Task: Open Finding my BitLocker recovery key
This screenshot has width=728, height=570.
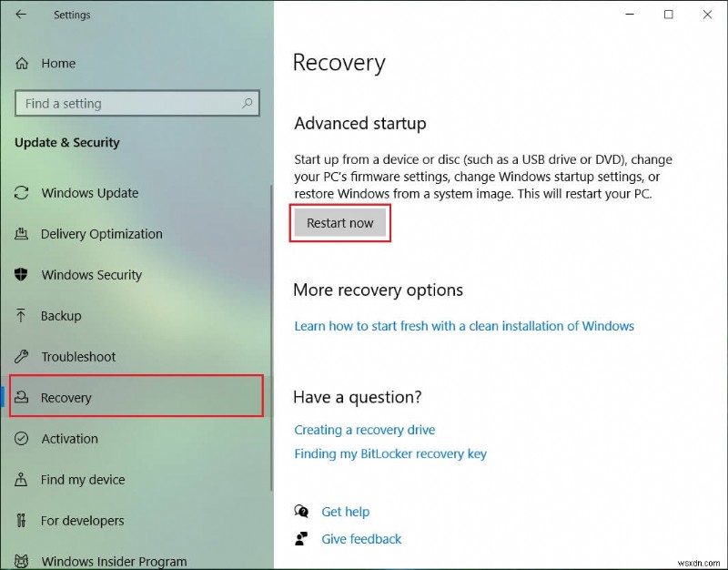Action: coord(389,453)
